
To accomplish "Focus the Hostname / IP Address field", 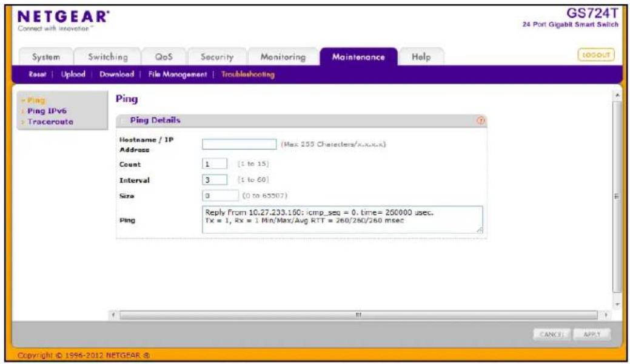I will click(x=239, y=144).
